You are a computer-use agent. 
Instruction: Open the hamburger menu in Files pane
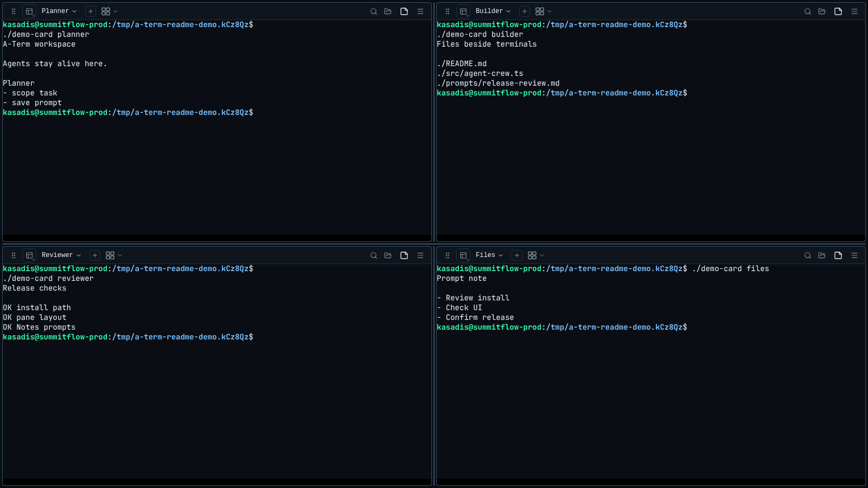pyautogui.click(x=854, y=255)
